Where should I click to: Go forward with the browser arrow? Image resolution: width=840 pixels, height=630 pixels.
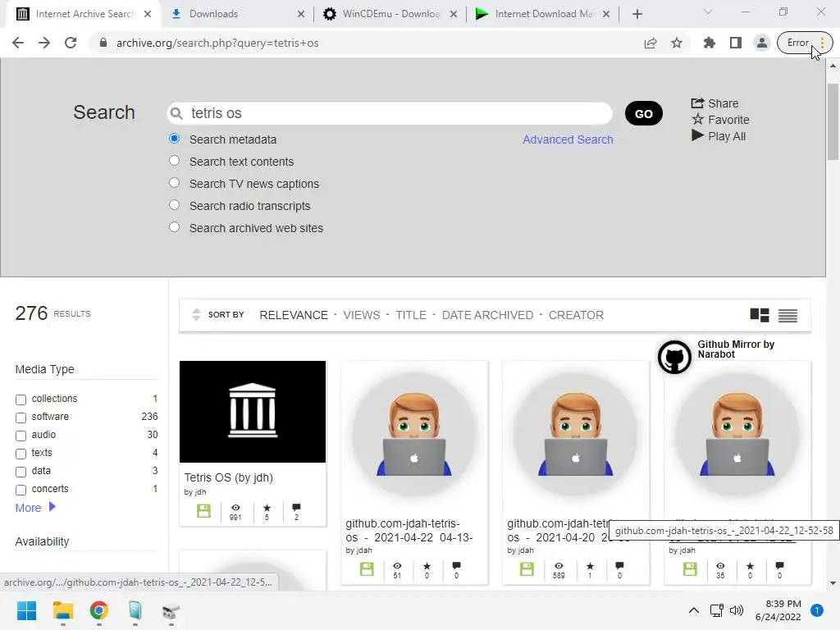[x=44, y=43]
